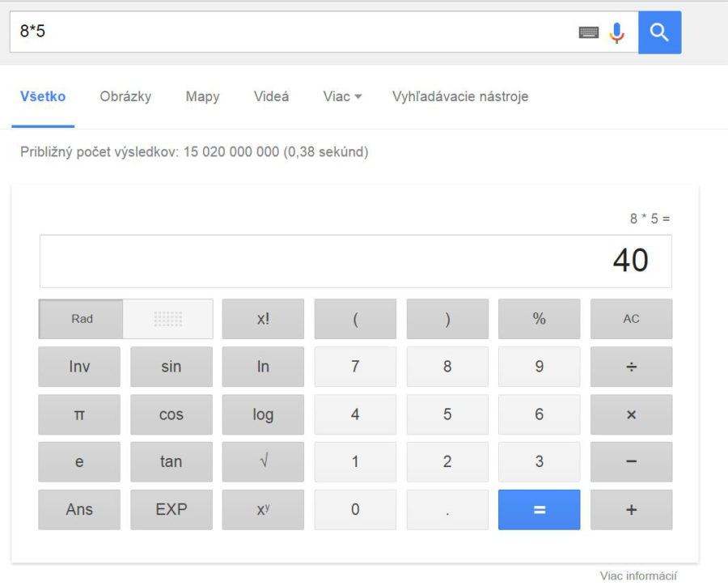Click the addition + key

pyautogui.click(x=632, y=510)
